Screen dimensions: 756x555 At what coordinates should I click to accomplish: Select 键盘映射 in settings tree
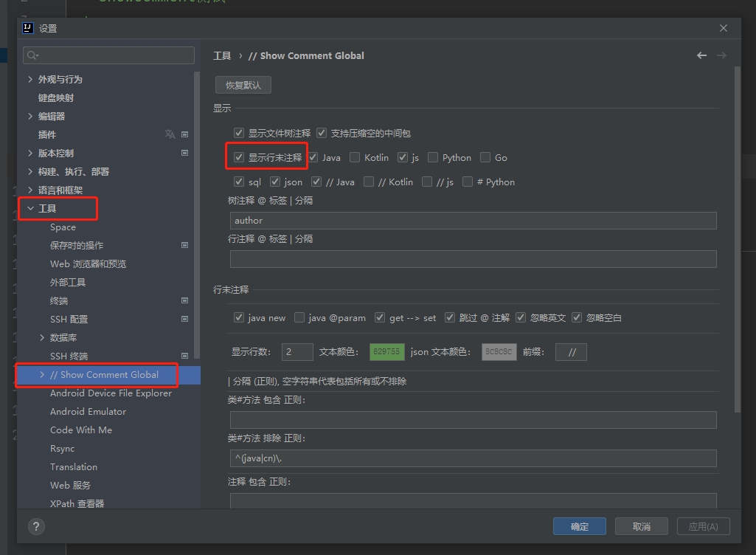(x=56, y=97)
